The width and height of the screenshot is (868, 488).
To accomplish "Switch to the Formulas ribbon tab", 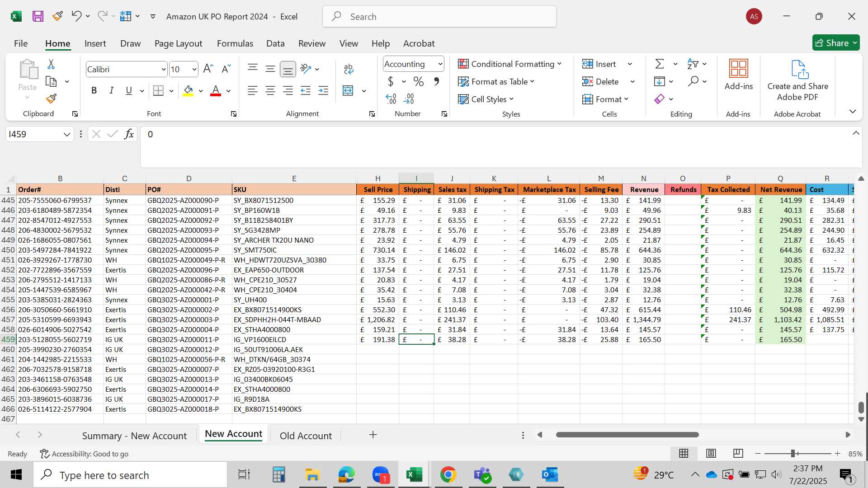I will click(235, 43).
